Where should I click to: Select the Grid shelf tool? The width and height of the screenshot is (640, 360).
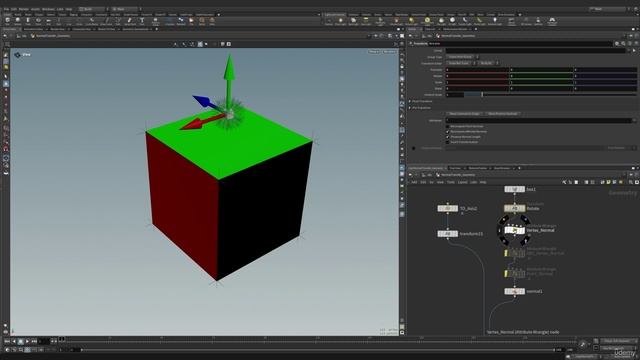[x=48, y=21]
